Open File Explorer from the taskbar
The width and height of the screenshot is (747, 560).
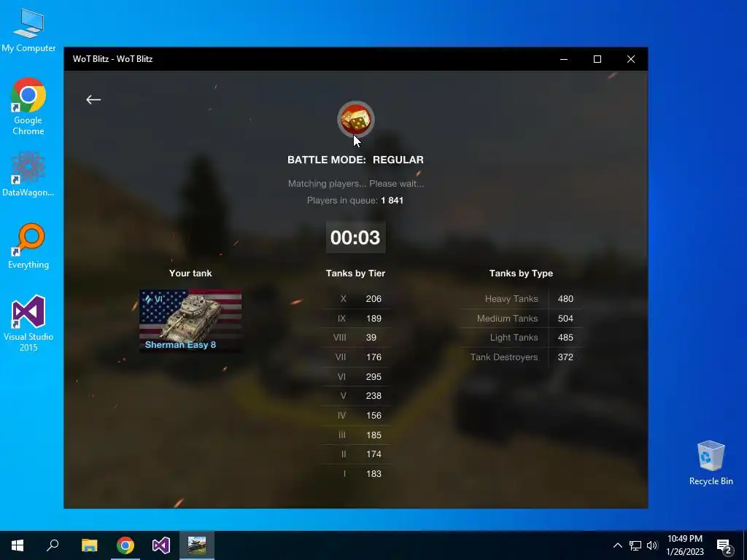(x=89, y=545)
